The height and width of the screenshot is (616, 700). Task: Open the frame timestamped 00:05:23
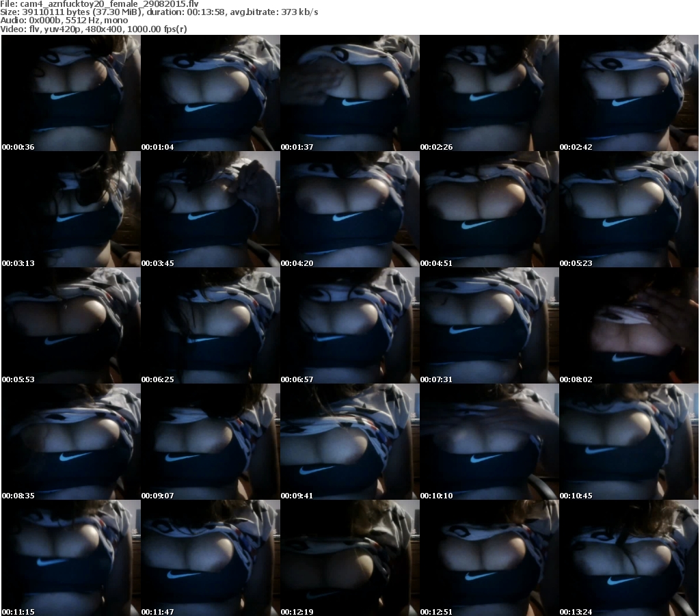point(629,209)
